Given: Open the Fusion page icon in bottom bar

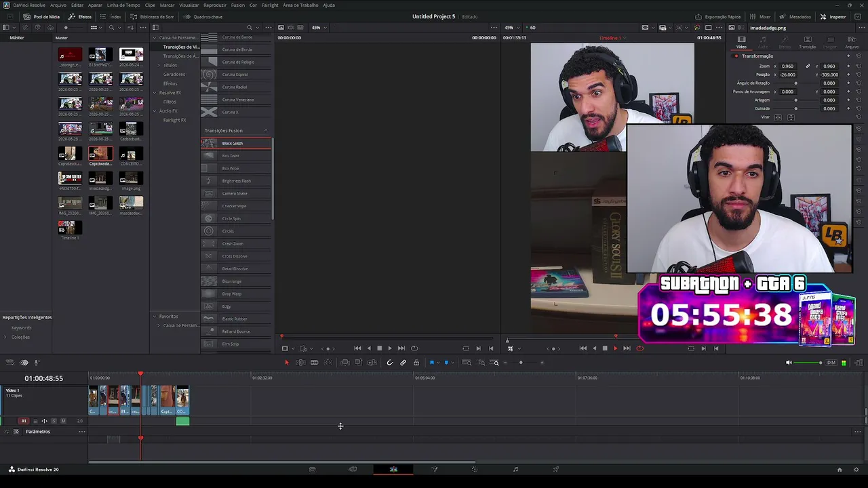Looking at the screenshot, I should (x=435, y=469).
